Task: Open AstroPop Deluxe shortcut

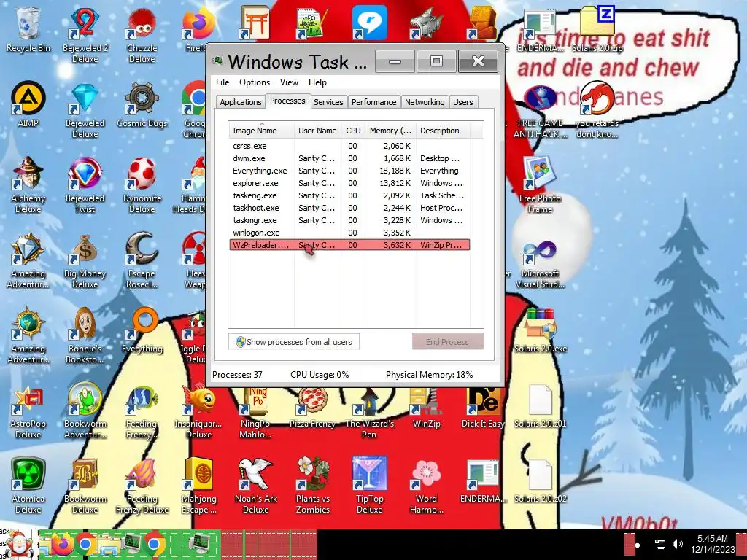Action: [28, 411]
